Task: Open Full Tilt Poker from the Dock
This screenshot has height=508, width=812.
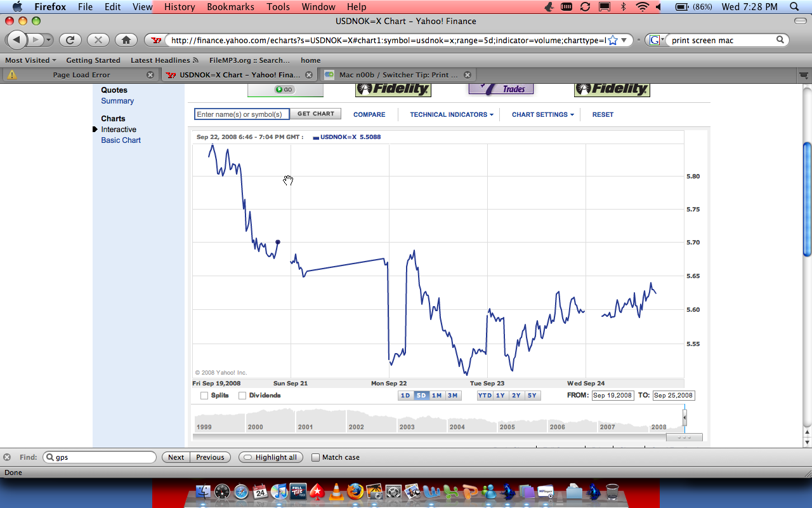Action: click(298, 491)
